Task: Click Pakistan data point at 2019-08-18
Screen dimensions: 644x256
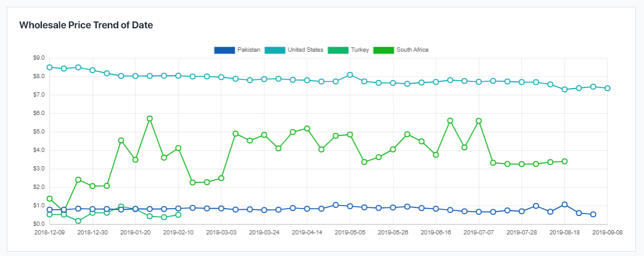Action: click(565, 204)
